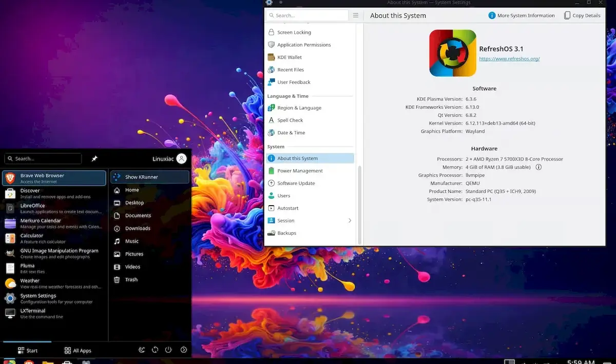Switch to the Start tab in launcher
The width and height of the screenshot is (616, 364).
[x=28, y=350]
